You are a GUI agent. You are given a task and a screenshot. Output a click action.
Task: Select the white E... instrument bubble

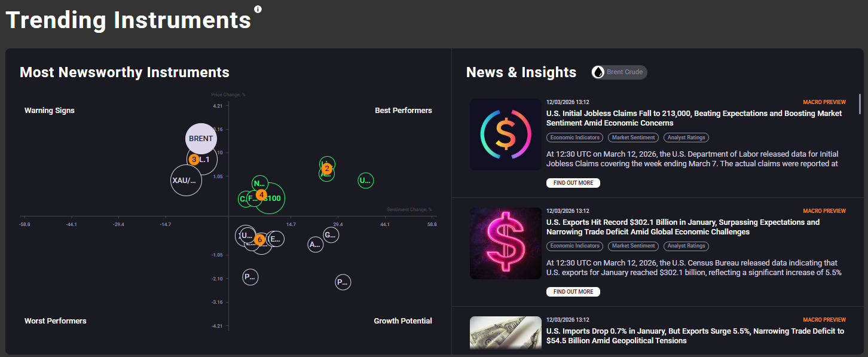(x=275, y=239)
